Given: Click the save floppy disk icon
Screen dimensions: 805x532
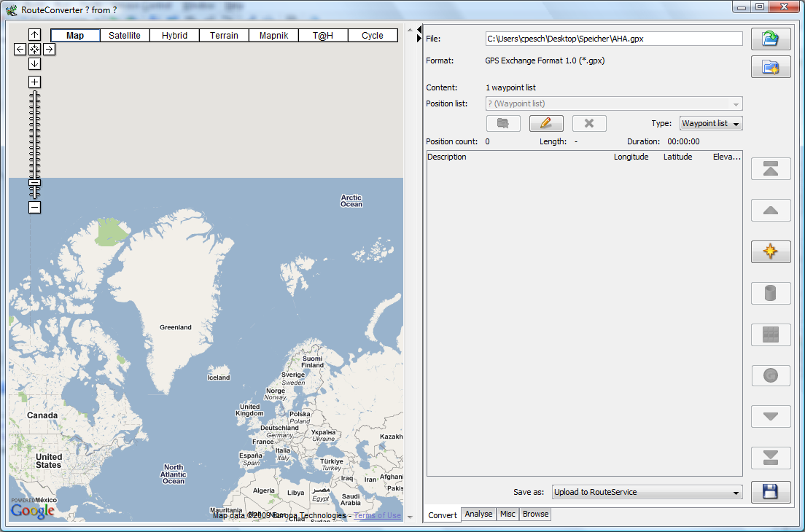Looking at the screenshot, I should [771, 492].
